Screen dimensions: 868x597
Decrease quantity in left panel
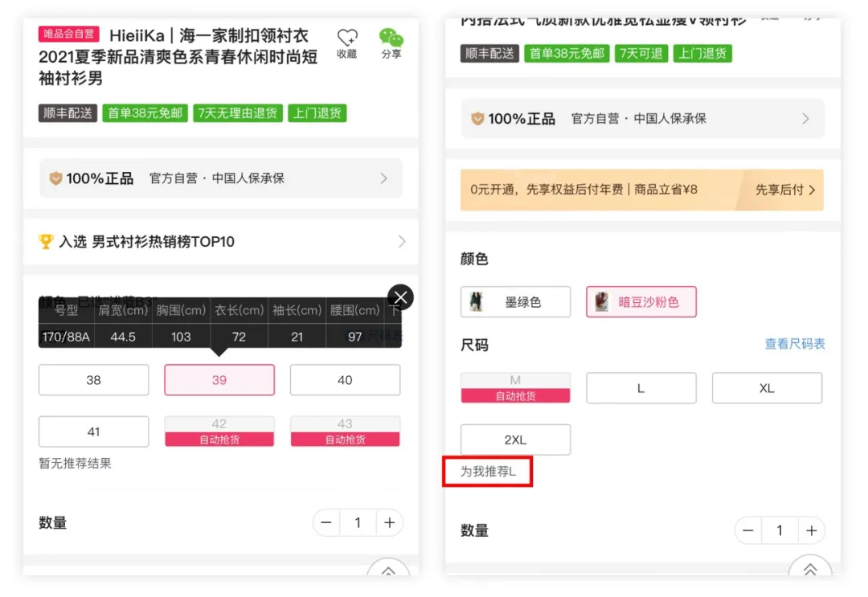point(326,522)
